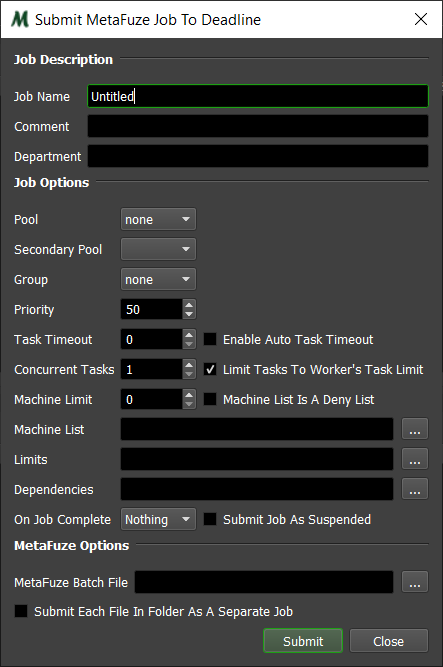Image resolution: width=443 pixels, height=667 pixels.
Task: Decrease Machine Limit with down arrow
Action: tap(189, 404)
